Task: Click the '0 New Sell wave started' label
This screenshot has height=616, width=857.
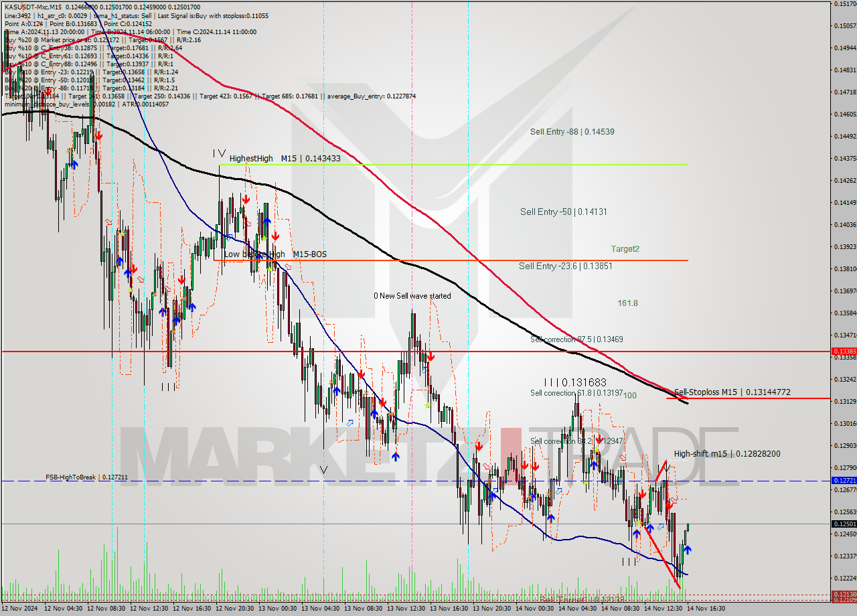Action: pos(412,296)
